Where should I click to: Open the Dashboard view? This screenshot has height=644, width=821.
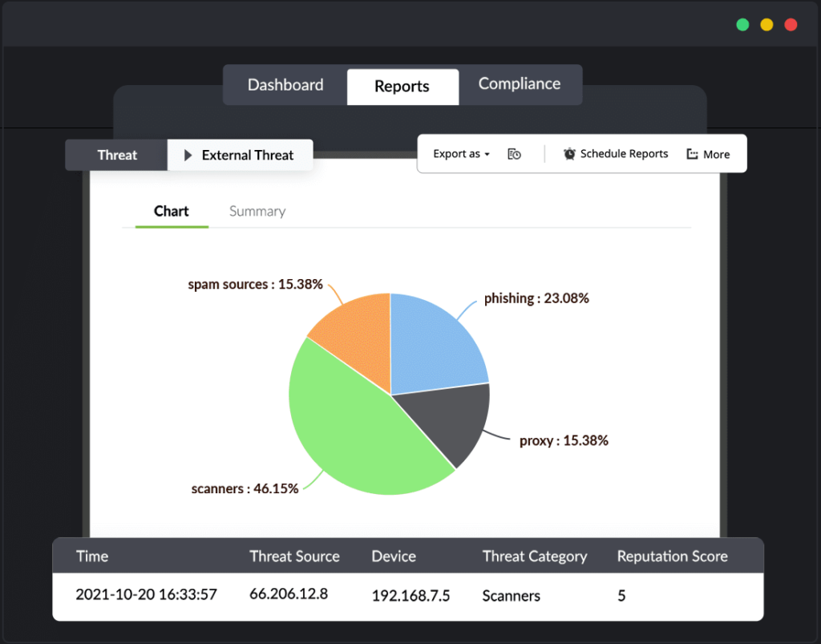pos(285,84)
